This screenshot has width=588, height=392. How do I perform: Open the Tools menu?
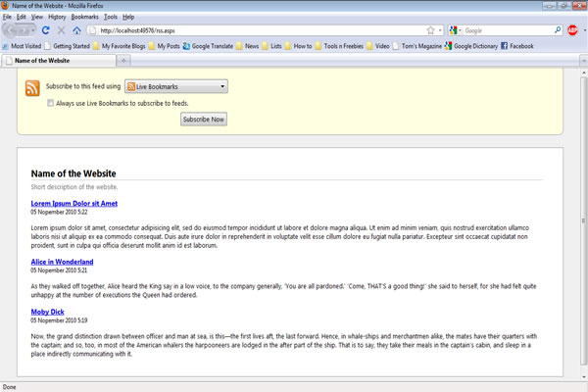tap(111, 17)
